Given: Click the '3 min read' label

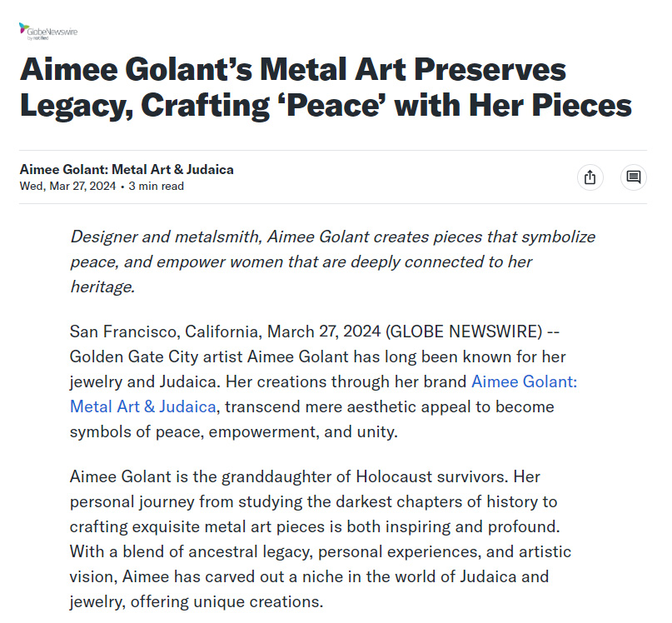Looking at the screenshot, I should point(157,186).
